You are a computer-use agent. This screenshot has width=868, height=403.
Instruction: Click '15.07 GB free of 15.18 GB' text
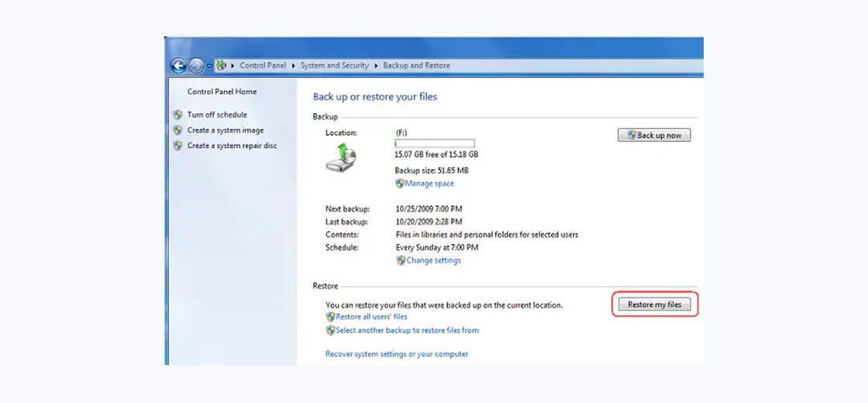(x=436, y=154)
